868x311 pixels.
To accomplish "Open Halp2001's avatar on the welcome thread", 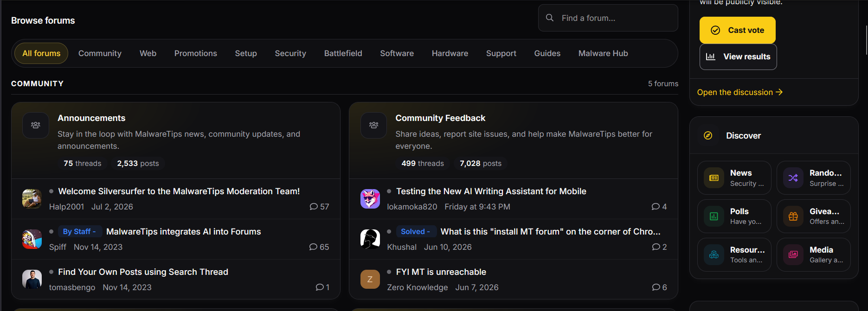I will pos(32,199).
